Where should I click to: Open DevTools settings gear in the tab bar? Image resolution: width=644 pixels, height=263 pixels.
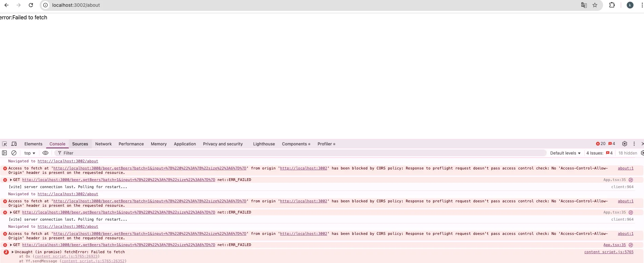pyautogui.click(x=625, y=144)
